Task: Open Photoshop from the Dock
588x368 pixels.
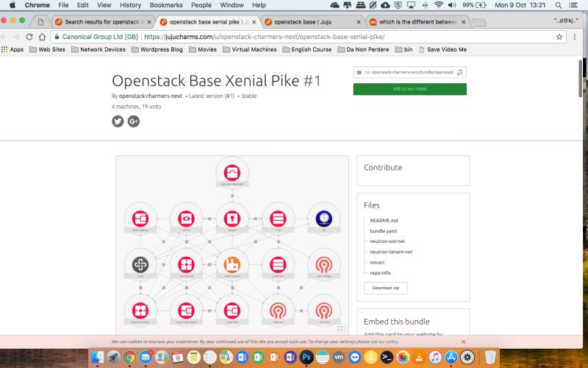Action: (306, 357)
